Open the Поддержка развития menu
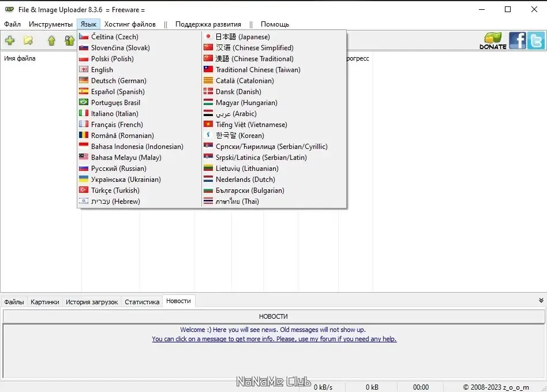Screen dimensions: 547x392 208,24
